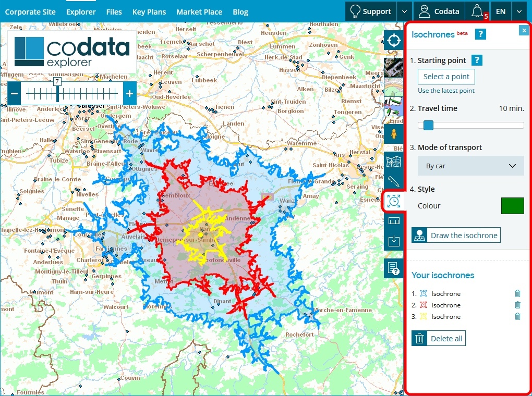Select the measurement ruler tool
The height and width of the screenshot is (396, 532).
394,220
